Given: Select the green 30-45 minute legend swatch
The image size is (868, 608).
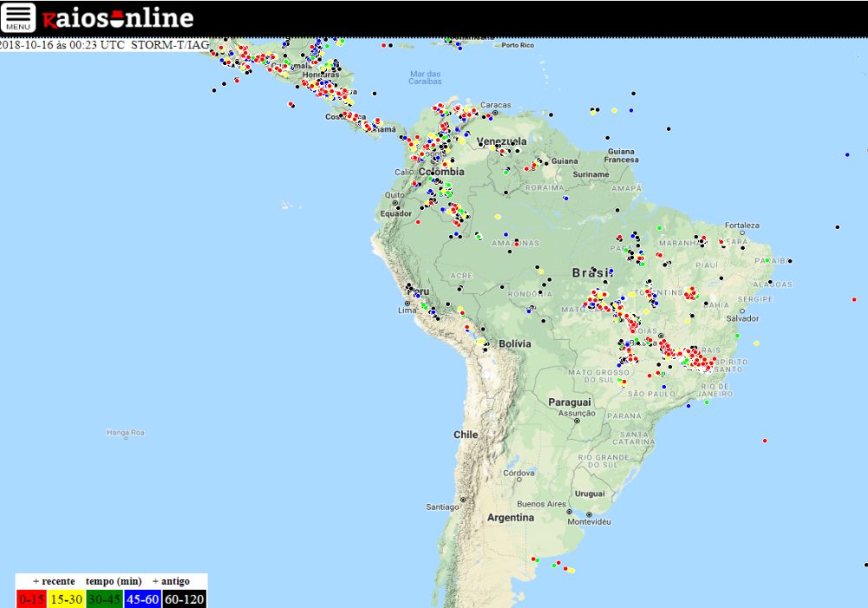Looking at the screenshot, I should click(x=104, y=598).
